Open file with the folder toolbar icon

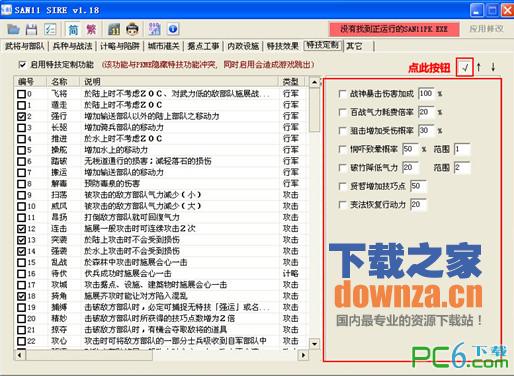14,29
